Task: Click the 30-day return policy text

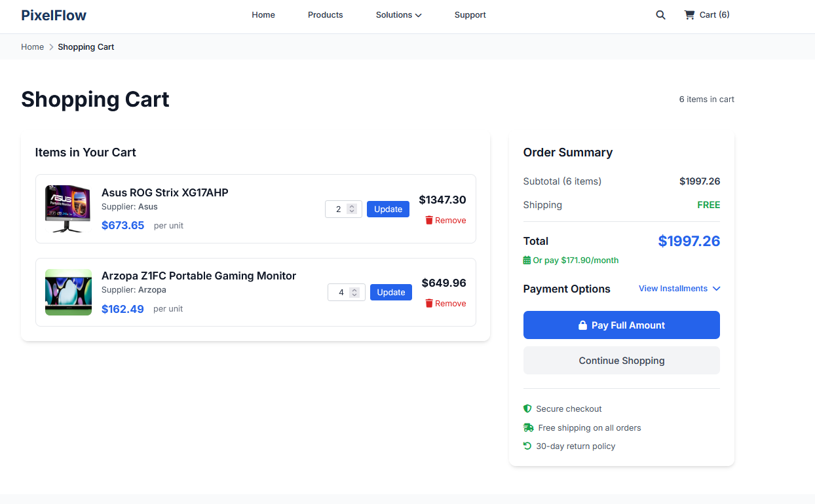Action: point(576,446)
